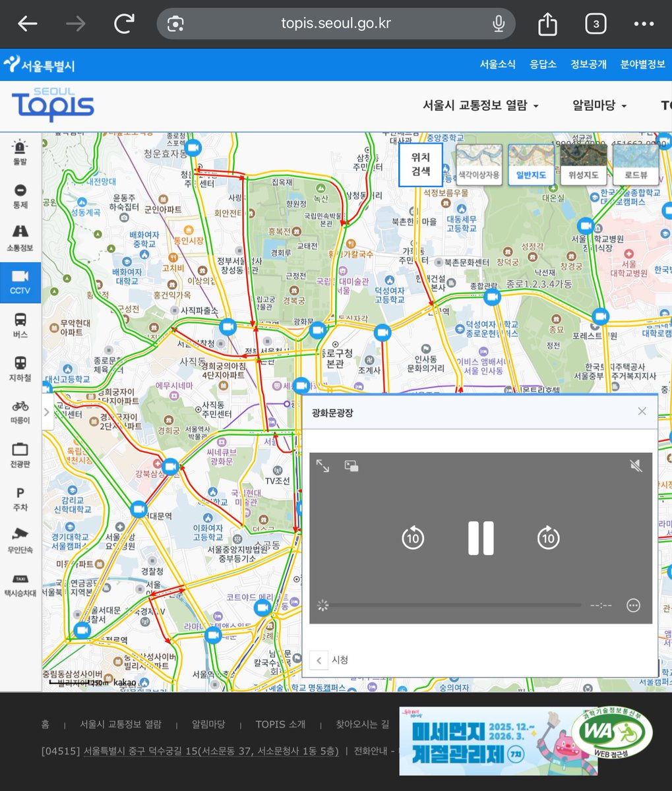Open footer link TOPIS 소개

281,724
